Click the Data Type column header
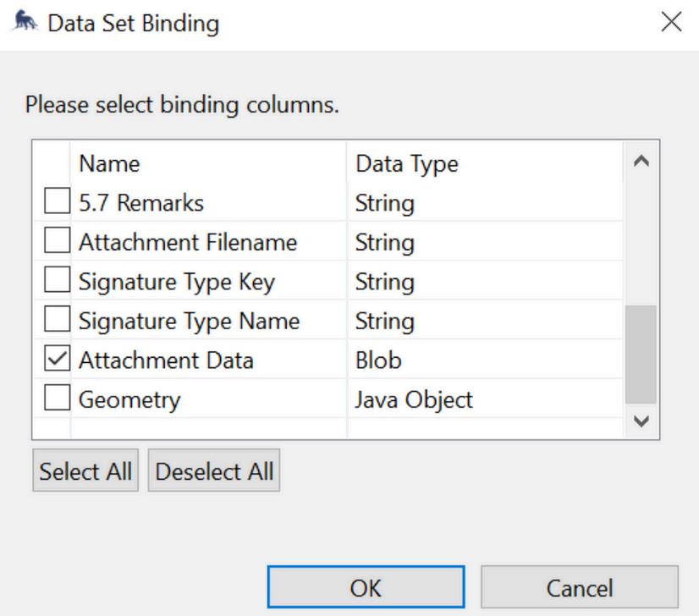The image size is (699, 616). 406,163
